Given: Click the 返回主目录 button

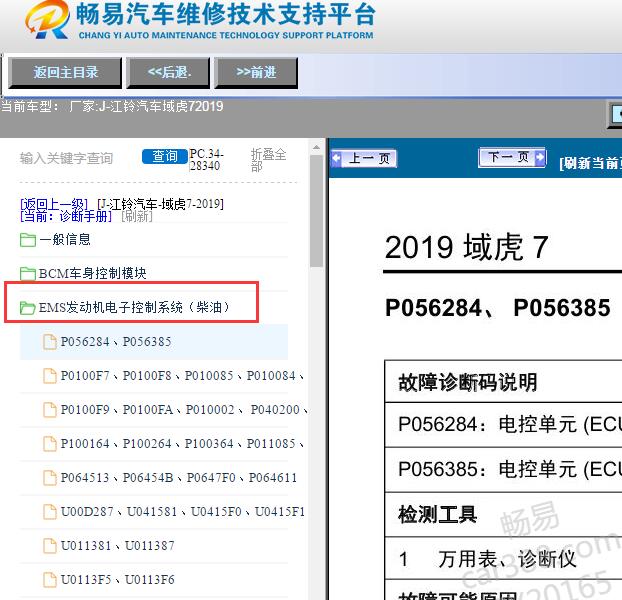Looking at the screenshot, I should (x=65, y=73).
